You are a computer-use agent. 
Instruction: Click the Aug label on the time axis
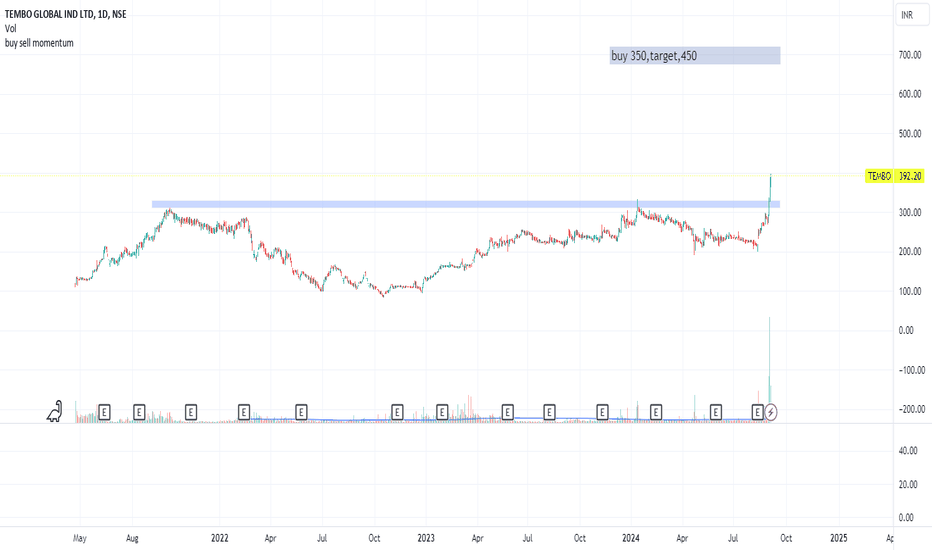(132, 538)
